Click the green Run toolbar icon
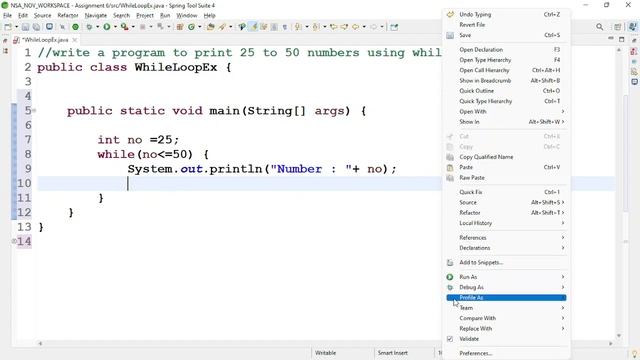640x360 pixels. tap(107, 27)
